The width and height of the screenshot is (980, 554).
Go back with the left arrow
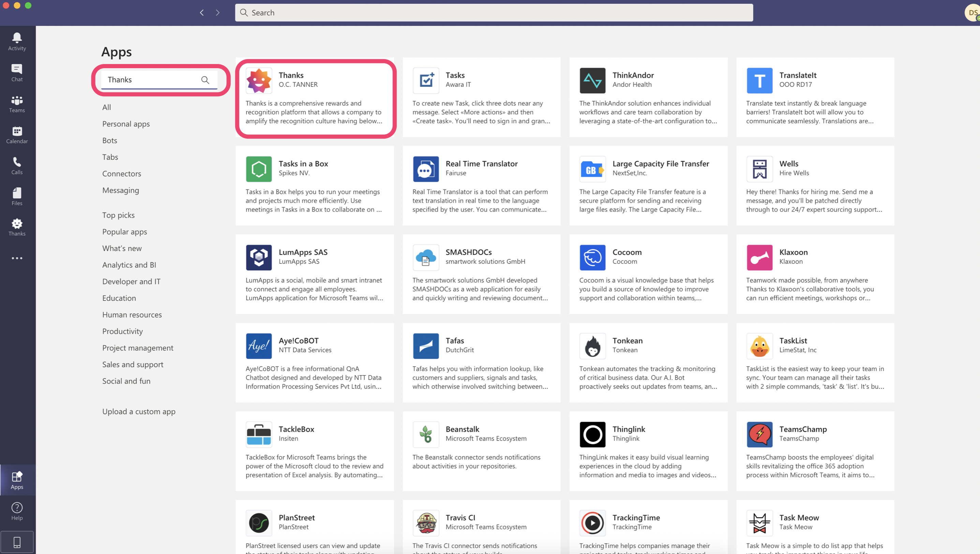click(x=202, y=13)
